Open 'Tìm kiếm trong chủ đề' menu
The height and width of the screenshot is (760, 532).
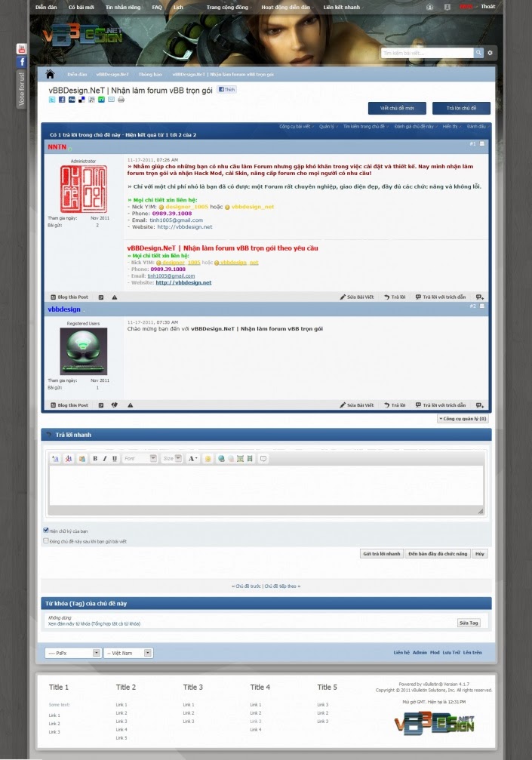pos(365,127)
